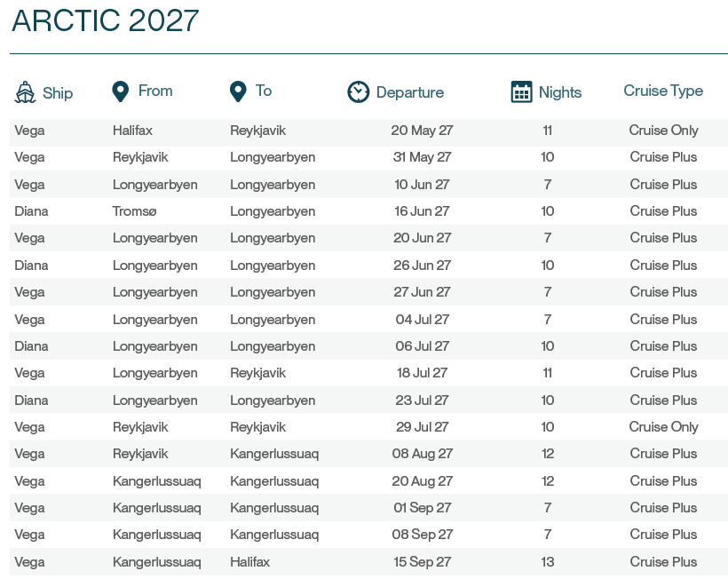Select the 15 Sep 27 Halifax-bound cruise
The height and width of the screenshot is (579, 728).
[422, 562]
